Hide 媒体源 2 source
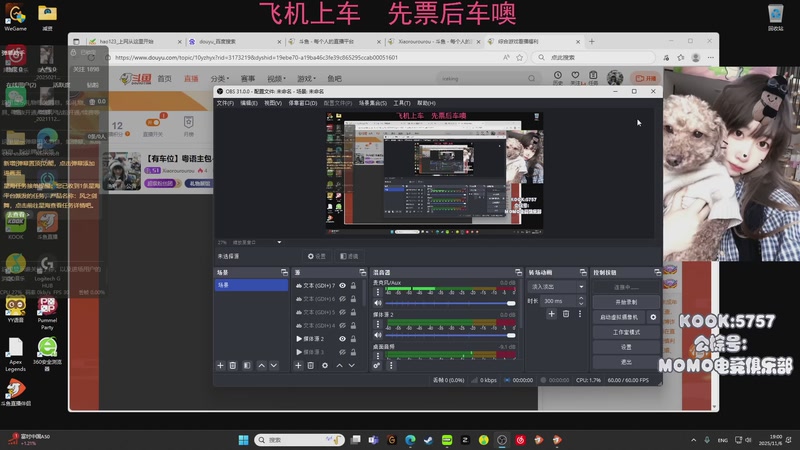 tap(342, 339)
